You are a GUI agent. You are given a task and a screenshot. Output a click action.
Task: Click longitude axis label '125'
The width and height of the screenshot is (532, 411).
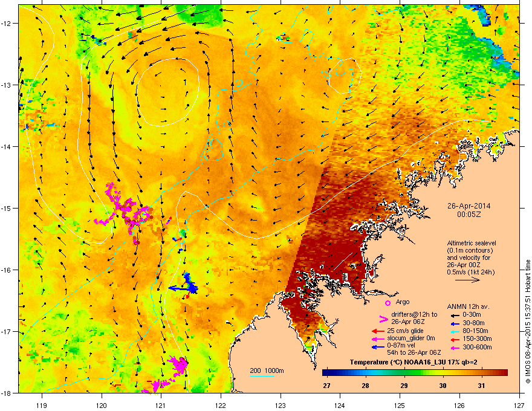[x=400, y=405]
